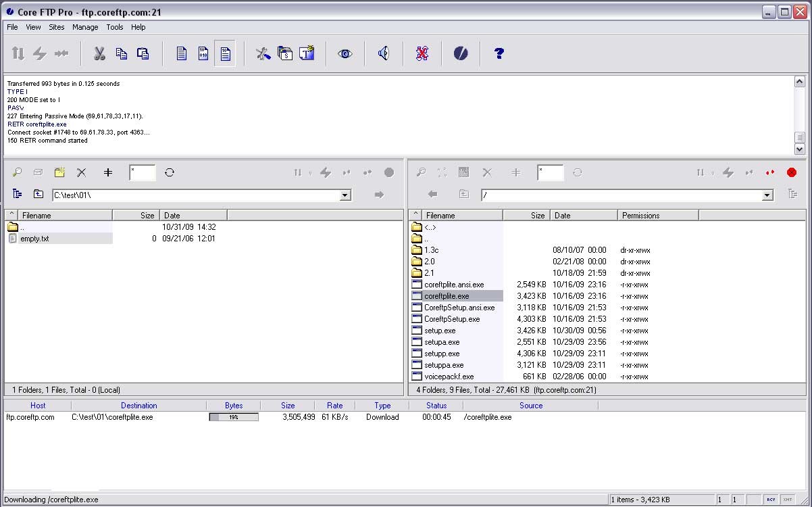Cut the selected file using scissors icon

(x=99, y=53)
